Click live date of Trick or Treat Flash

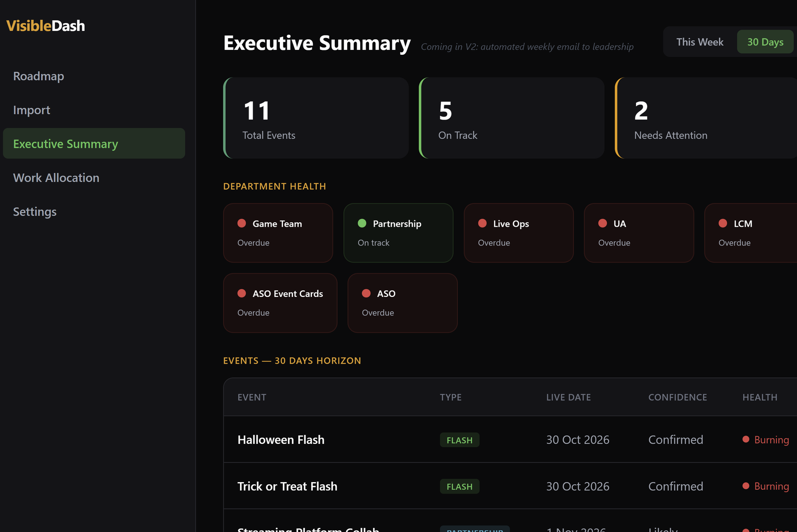pyautogui.click(x=578, y=486)
